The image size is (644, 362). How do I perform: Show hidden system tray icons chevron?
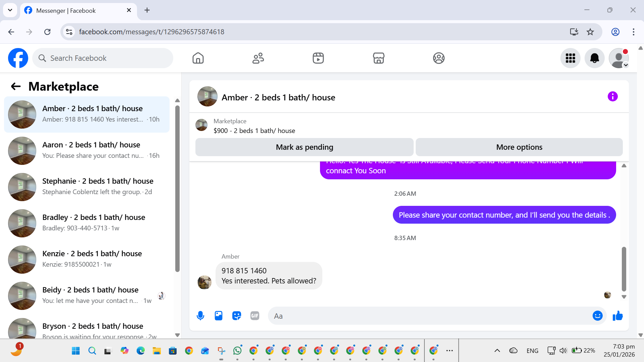(x=497, y=351)
